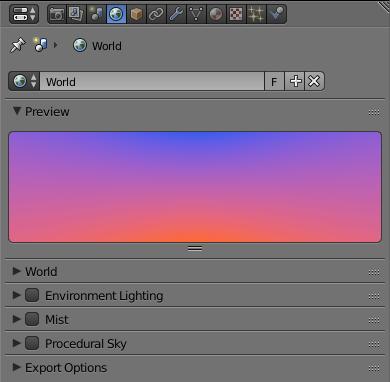This screenshot has height=382, width=390.
Task: Switch to Render Layers properties tab
Action: pyautogui.click(x=77, y=14)
